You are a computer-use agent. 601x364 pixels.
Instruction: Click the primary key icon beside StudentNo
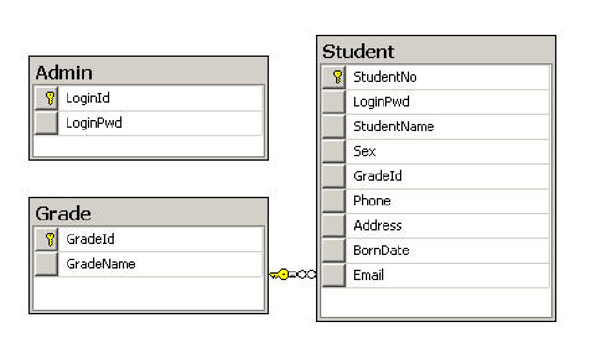(334, 77)
